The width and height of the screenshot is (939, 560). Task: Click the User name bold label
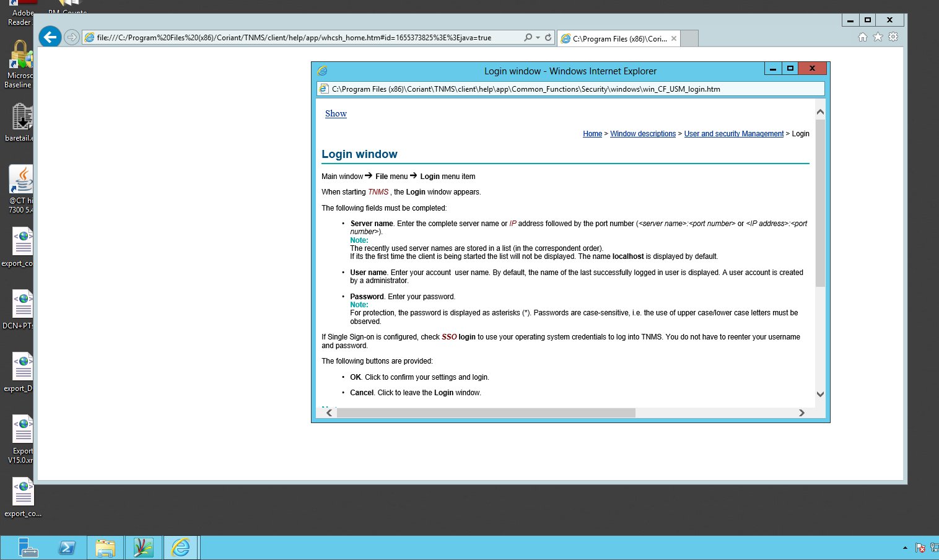click(x=369, y=273)
